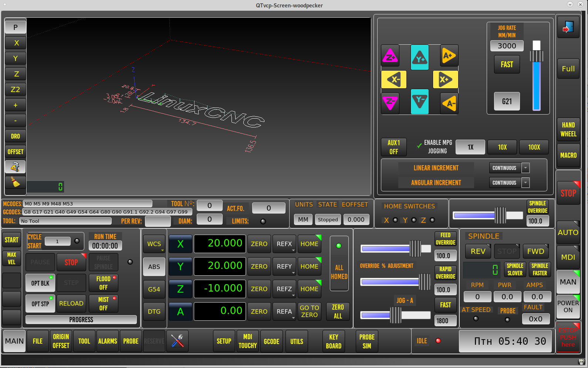
Task: Adjust the feed override slider
Action: 396,249
